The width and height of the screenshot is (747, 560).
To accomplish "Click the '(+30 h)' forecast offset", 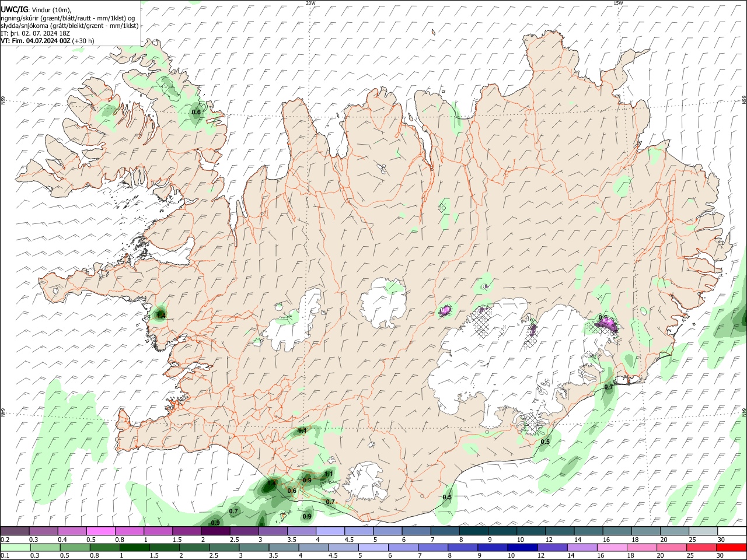I will (84, 41).
